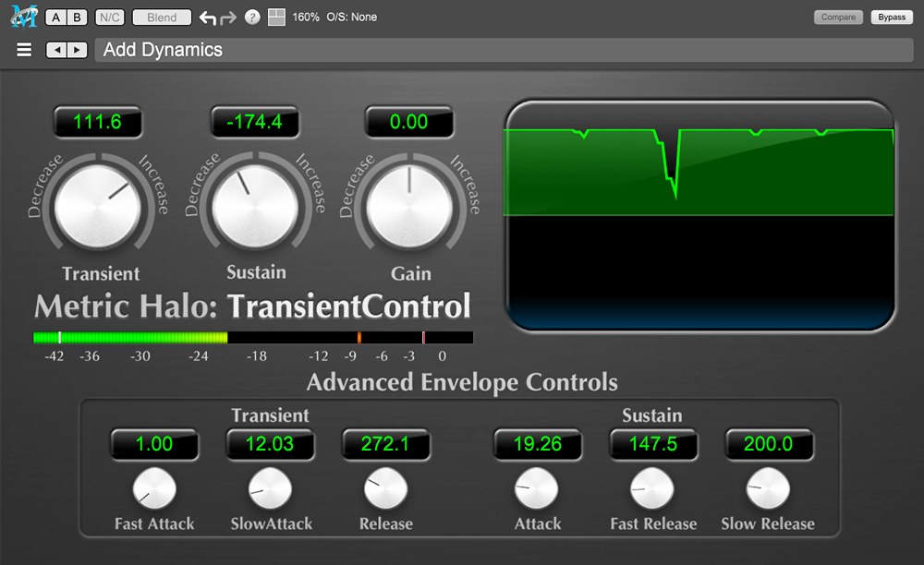The width and height of the screenshot is (924, 565).
Task: Click the Metric Halo logo icon
Action: point(22,16)
